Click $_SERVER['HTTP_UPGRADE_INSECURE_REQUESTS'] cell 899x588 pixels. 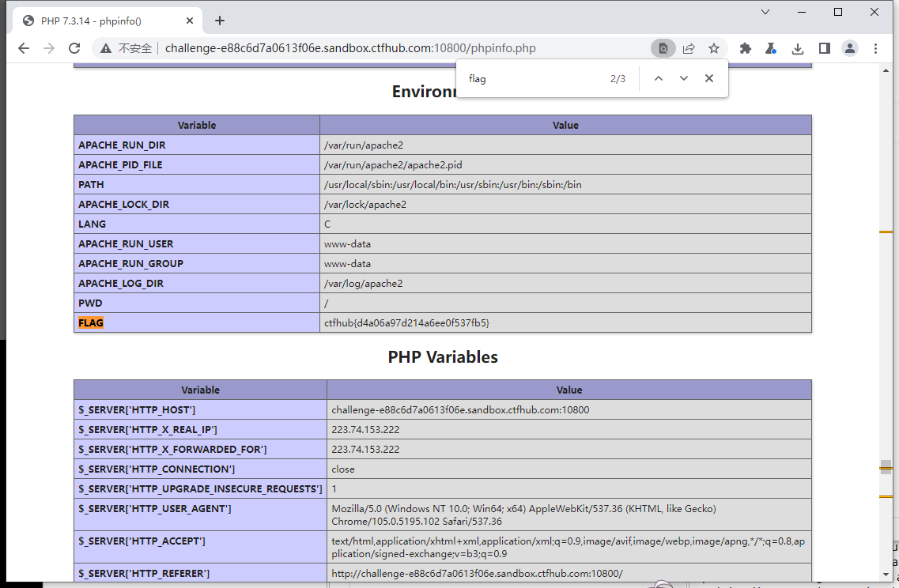tap(200, 489)
